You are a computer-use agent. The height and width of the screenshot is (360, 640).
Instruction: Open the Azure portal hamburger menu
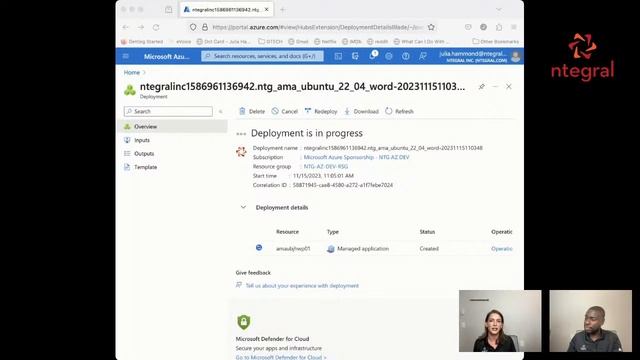point(126,56)
